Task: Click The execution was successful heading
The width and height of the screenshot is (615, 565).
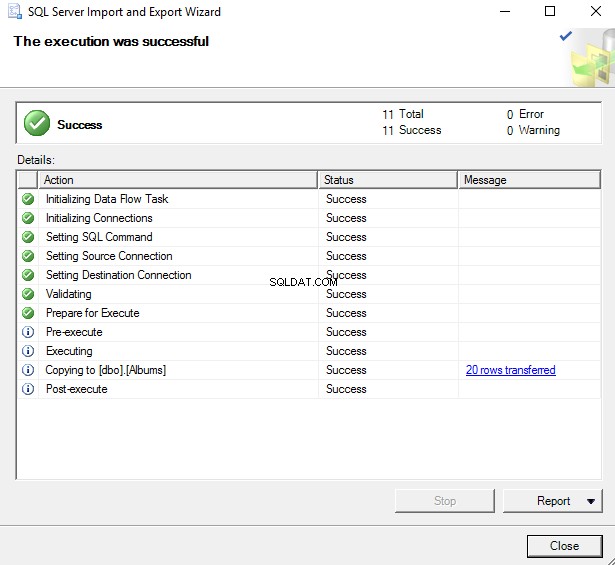Action: point(111,41)
